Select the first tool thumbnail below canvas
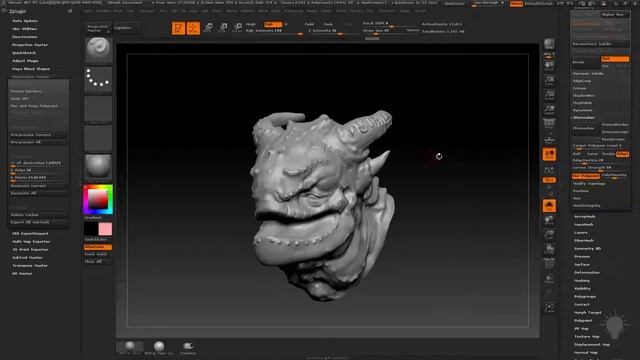This screenshot has height=360, width=640. [x=130, y=347]
